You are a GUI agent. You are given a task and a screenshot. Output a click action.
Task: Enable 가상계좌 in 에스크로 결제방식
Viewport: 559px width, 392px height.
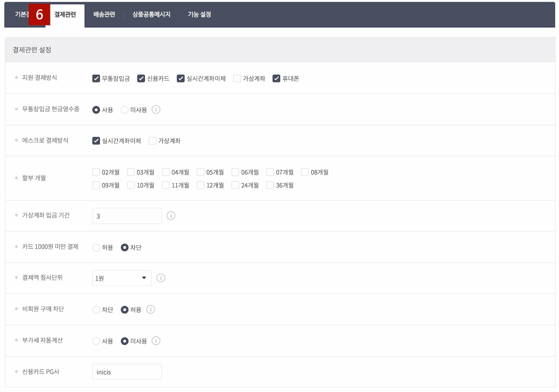tap(153, 141)
